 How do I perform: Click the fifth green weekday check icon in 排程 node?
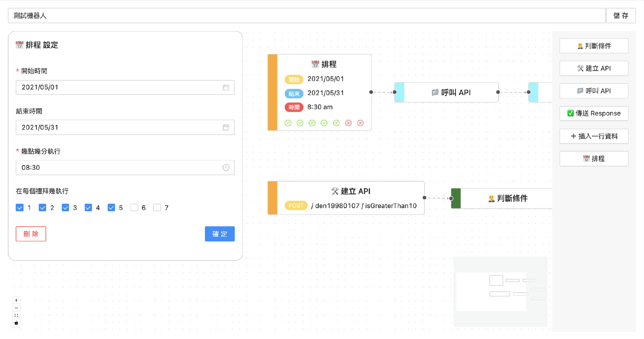336,123
